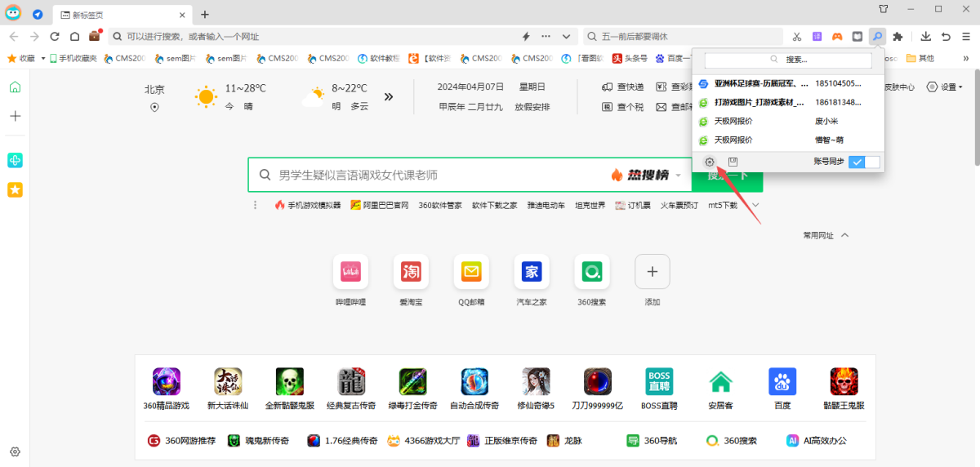980x467 pixels.
Task: Open the 设置 dropdown on the page
Action: click(946, 87)
